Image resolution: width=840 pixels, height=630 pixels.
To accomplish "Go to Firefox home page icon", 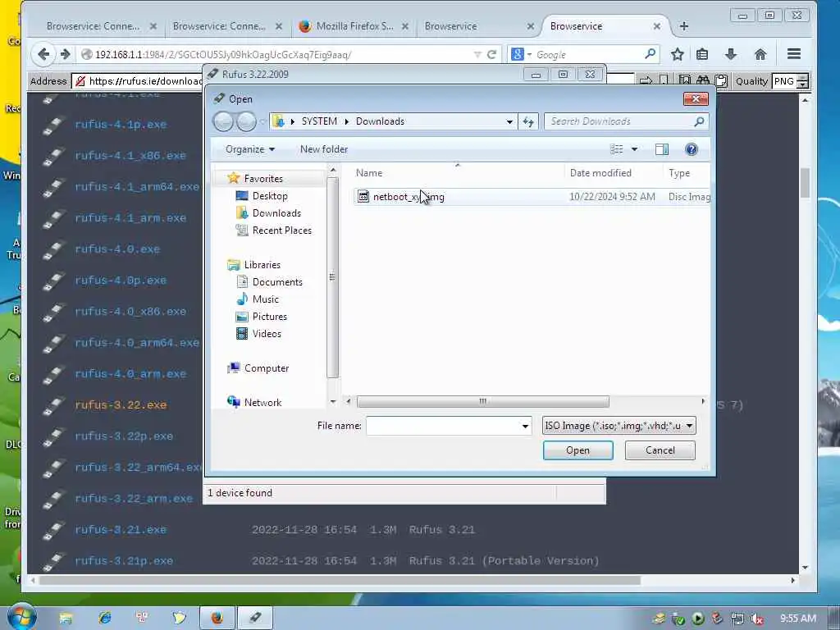I will click(760, 54).
